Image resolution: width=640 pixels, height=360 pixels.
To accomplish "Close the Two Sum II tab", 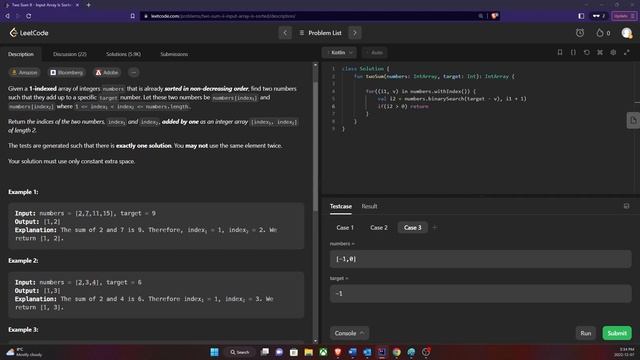I will click(x=77, y=5).
